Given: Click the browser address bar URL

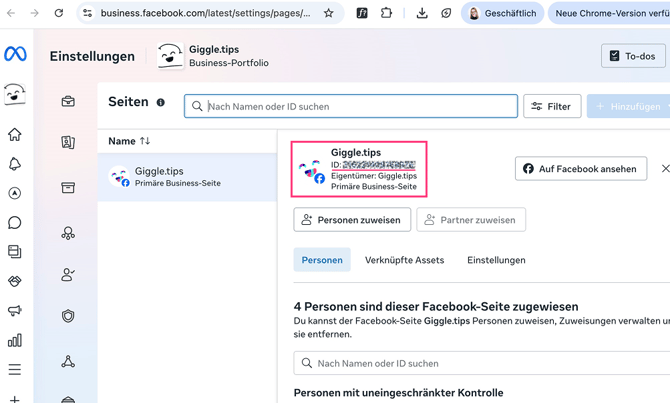Looking at the screenshot, I should [x=205, y=13].
